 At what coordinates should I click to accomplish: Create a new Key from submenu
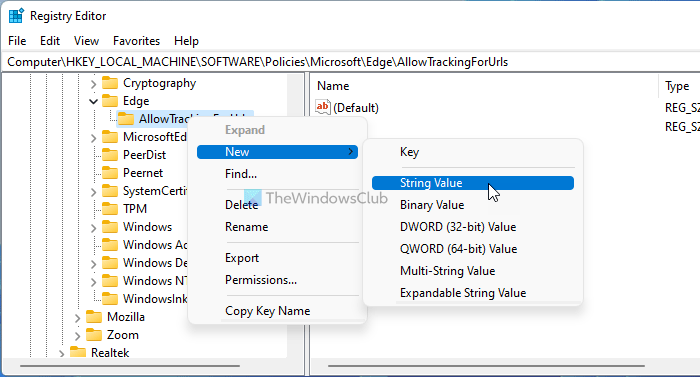pos(473,152)
